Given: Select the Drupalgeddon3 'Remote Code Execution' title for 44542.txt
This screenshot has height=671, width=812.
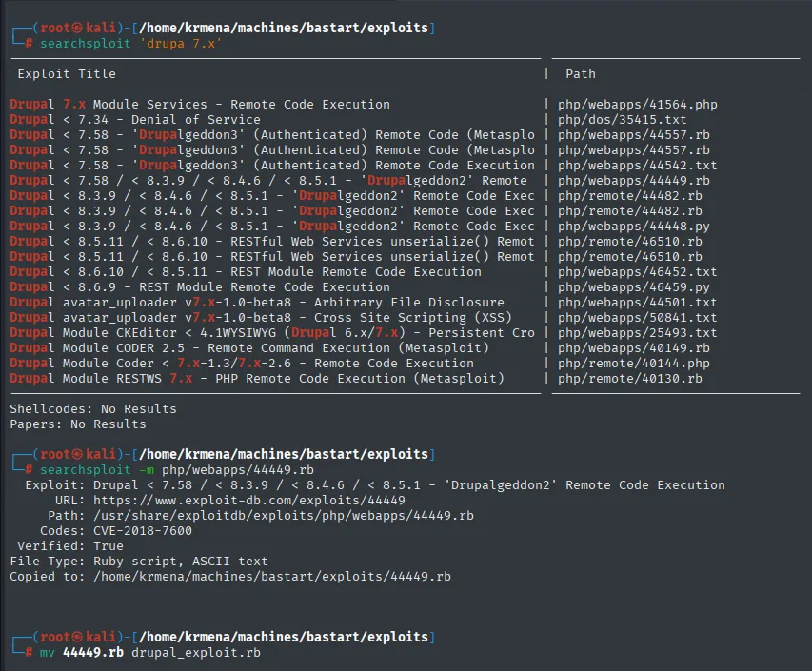Looking at the screenshot, I should point(272,166).
